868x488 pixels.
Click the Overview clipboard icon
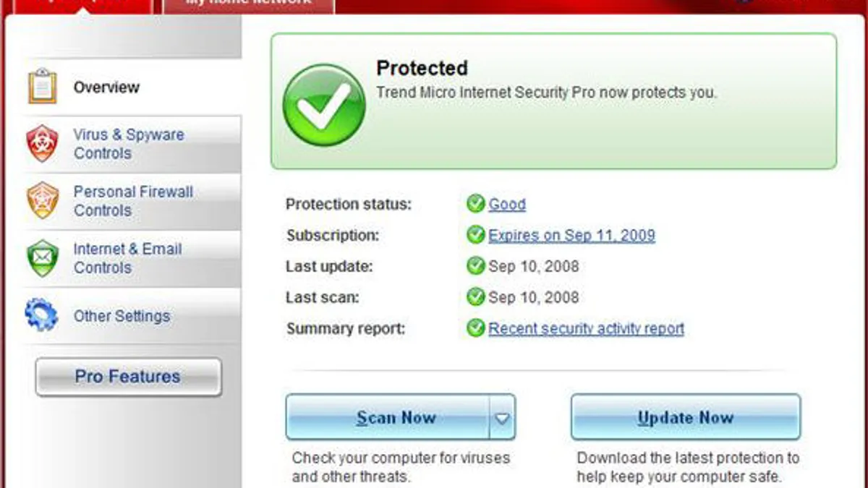tap(42, 87)
